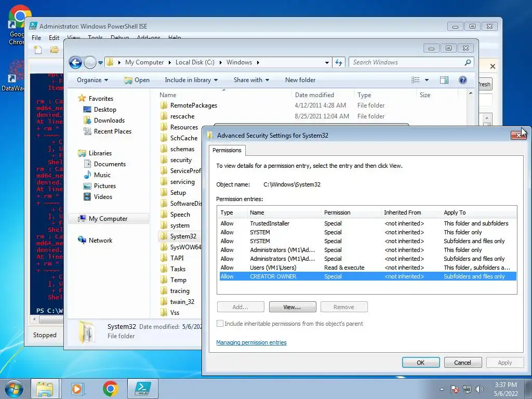The width and height of the screenshot is (532, 399).
Task: Click the Explorer Back arrow button
Action: point(75,62)
